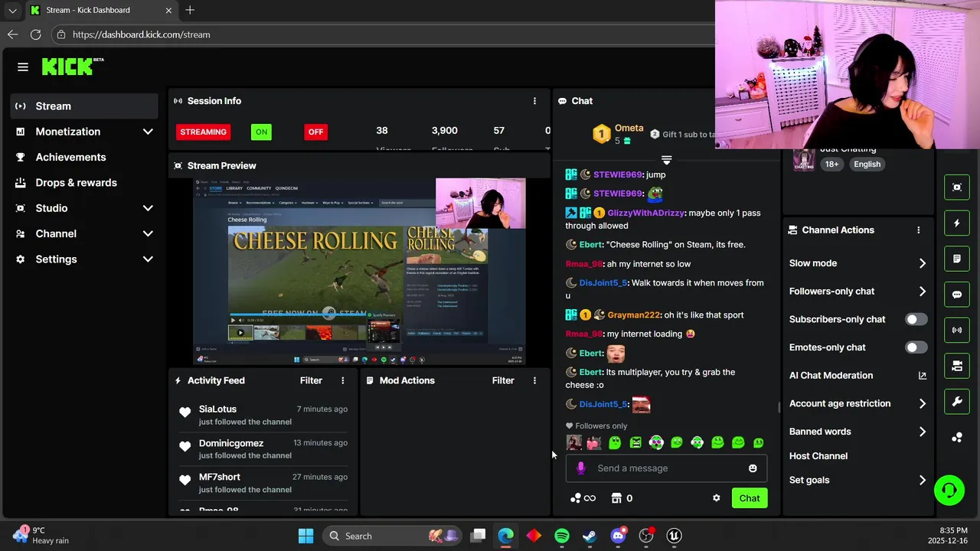Switch streaming ON button
Viewport: 980px width, 551px height.
pos(261,132)
